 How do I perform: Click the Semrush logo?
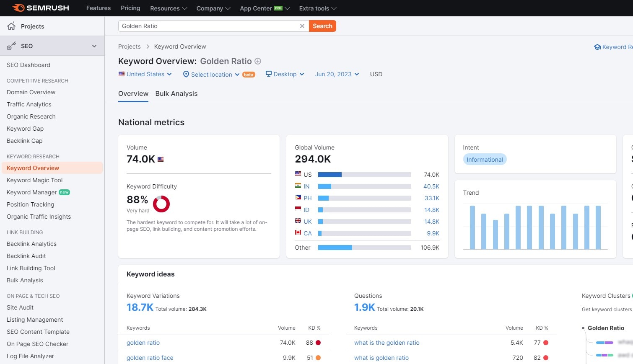point(41,8)
